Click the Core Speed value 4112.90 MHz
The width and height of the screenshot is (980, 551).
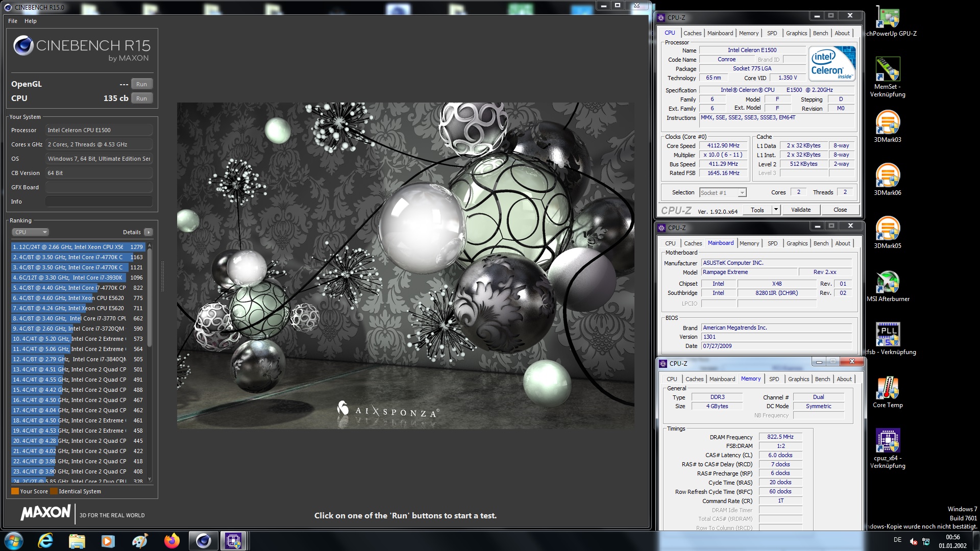723,145
